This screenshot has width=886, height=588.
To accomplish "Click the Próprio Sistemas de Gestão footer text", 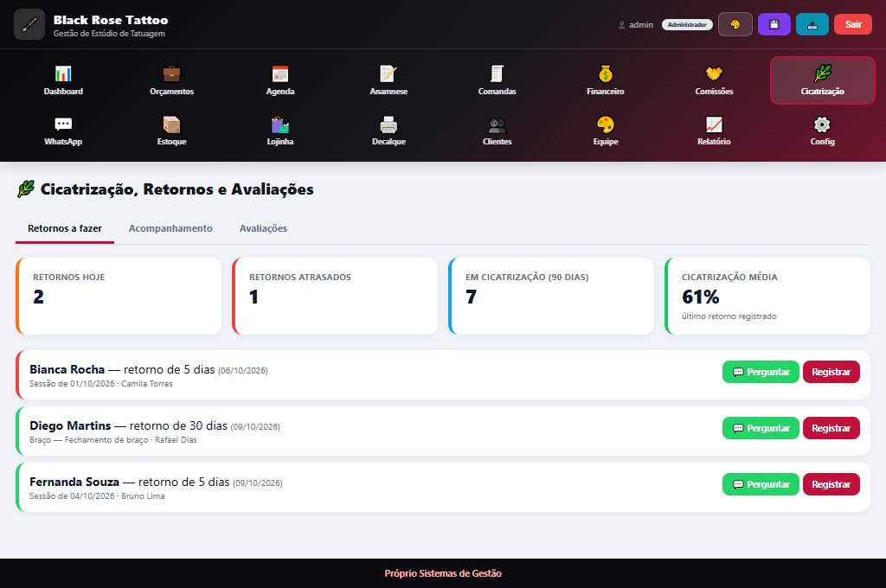I will point(443,573).
